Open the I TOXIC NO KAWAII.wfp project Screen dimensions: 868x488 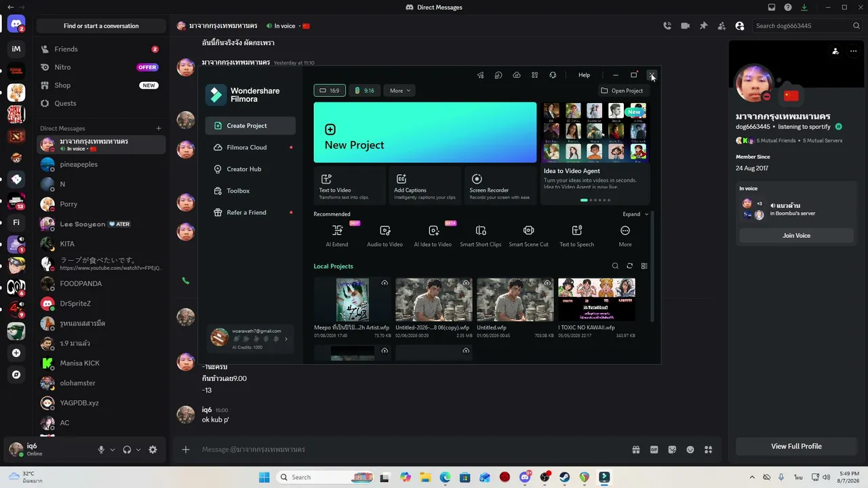coord(597,300)
